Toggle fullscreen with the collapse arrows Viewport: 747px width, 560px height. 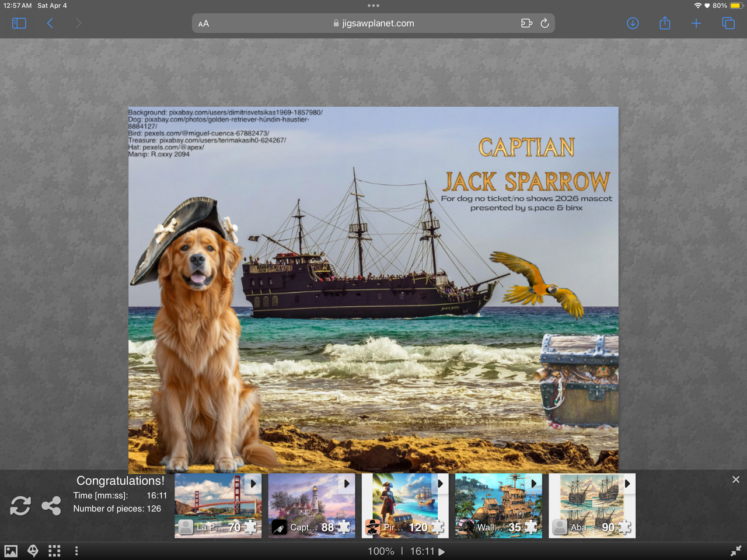tap(736, 551)
